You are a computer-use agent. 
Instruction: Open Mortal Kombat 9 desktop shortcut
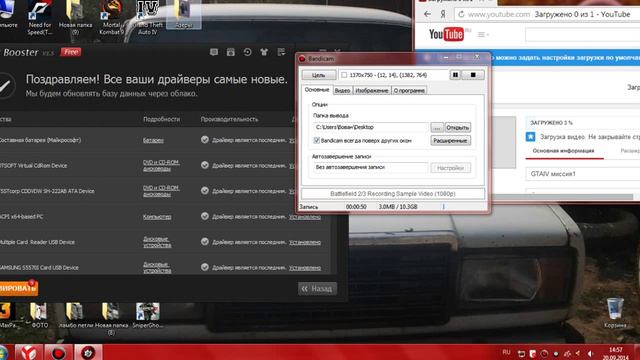click(111, 18)
